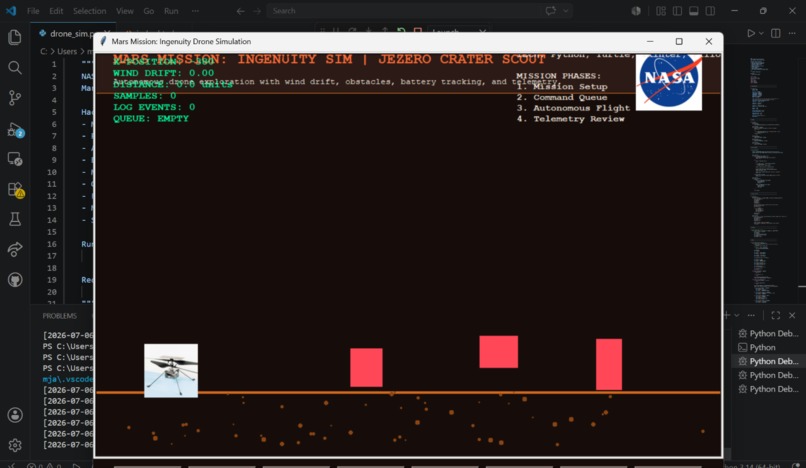Select the highlighted Python Deb... terminal entry

[x=768, y=362]
